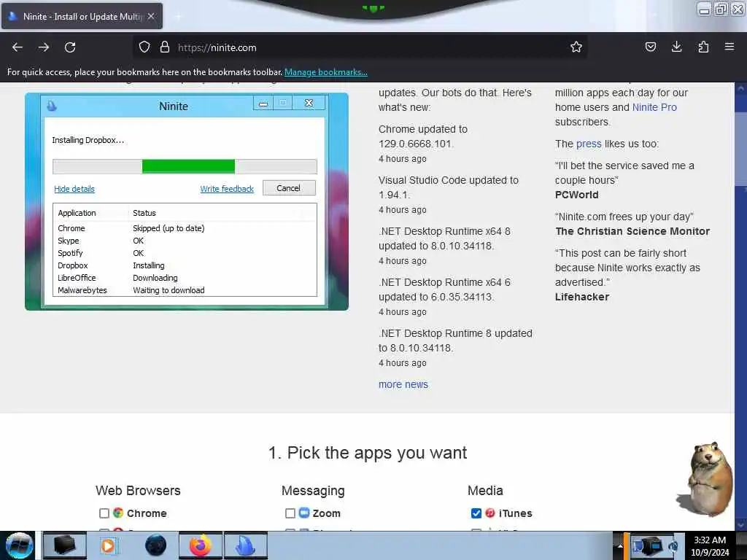Open the Firefox downloads panel
747x560 pixels.
(x=676, y=47)
